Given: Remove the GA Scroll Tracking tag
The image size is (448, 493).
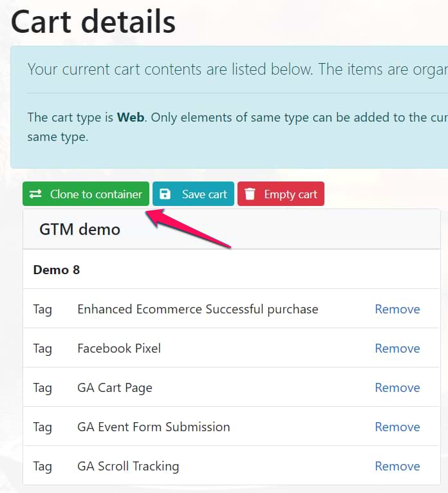Looking at the screenshot, I should (397, 466).
